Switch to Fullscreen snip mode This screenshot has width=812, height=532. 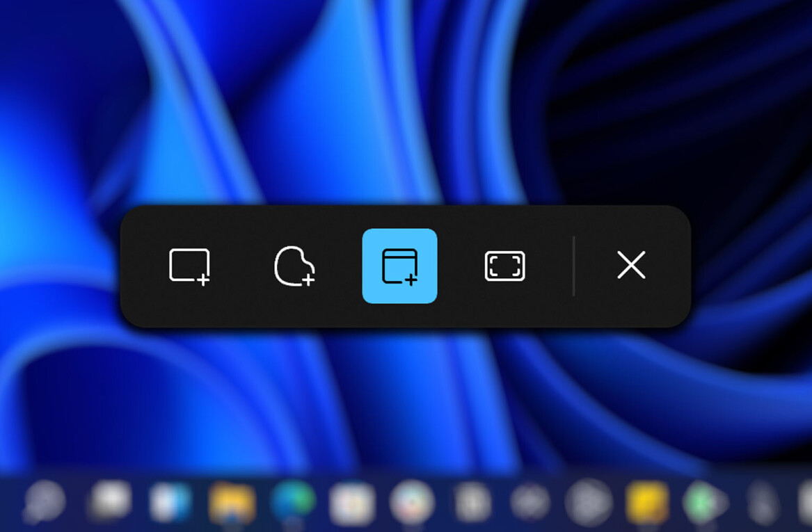coord(504,266)
